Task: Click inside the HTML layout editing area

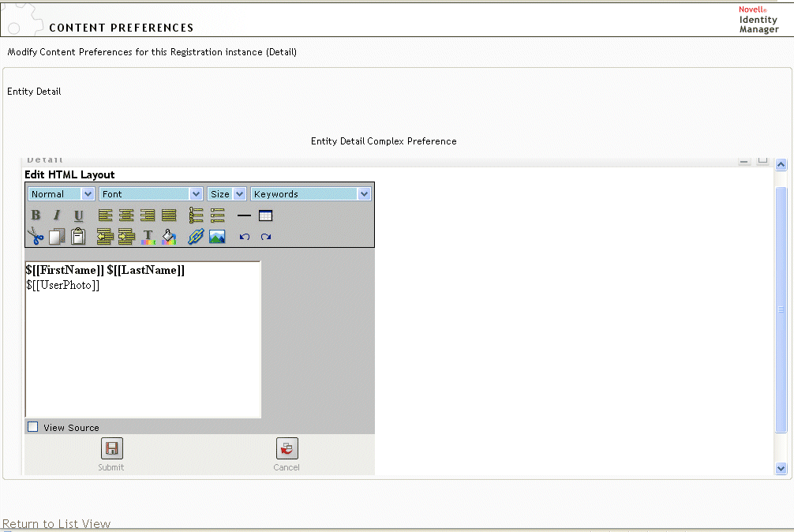Action: tap(143, 339)
